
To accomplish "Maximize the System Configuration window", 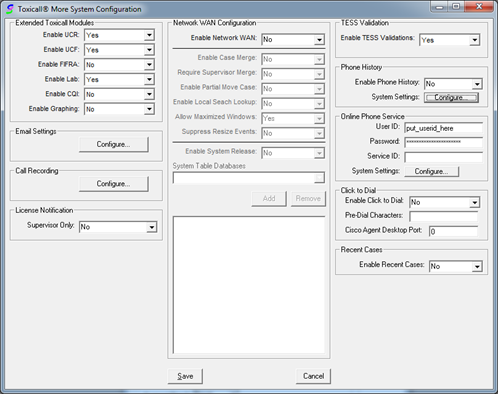I will [456, 7].
